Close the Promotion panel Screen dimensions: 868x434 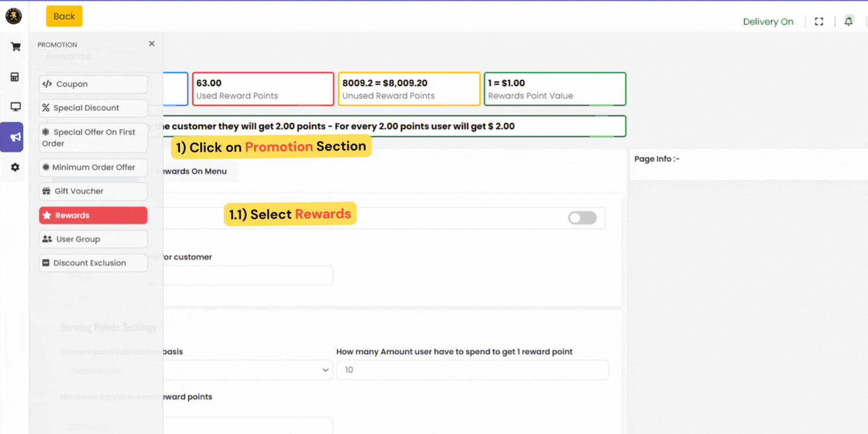tap(152, 44)
